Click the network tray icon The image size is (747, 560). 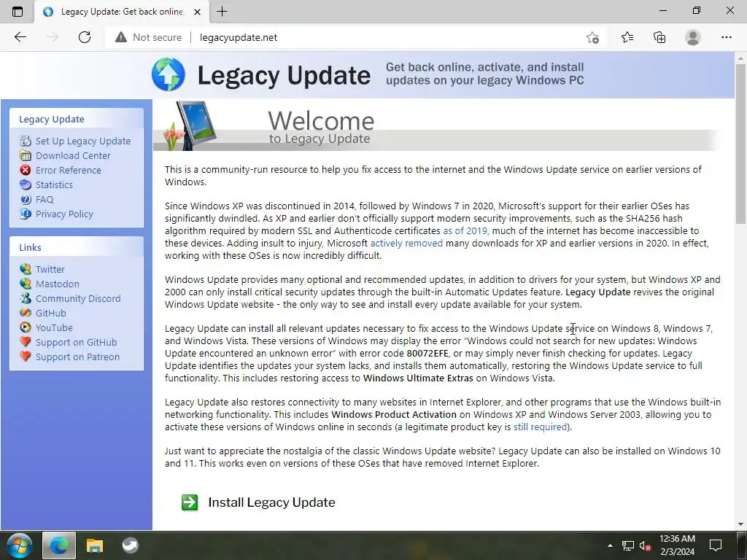tap(628, 545)
